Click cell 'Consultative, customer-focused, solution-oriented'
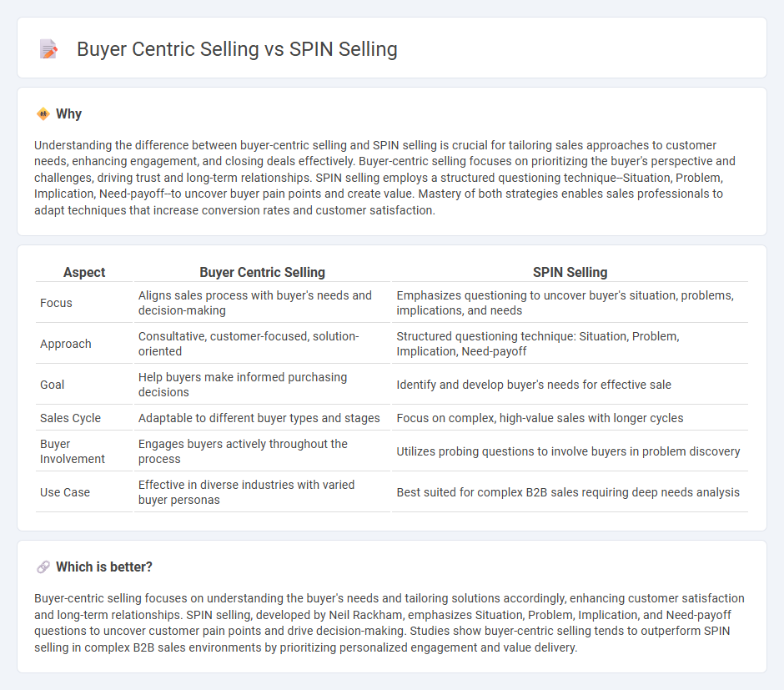784x690 pixels. pos(262,344)
